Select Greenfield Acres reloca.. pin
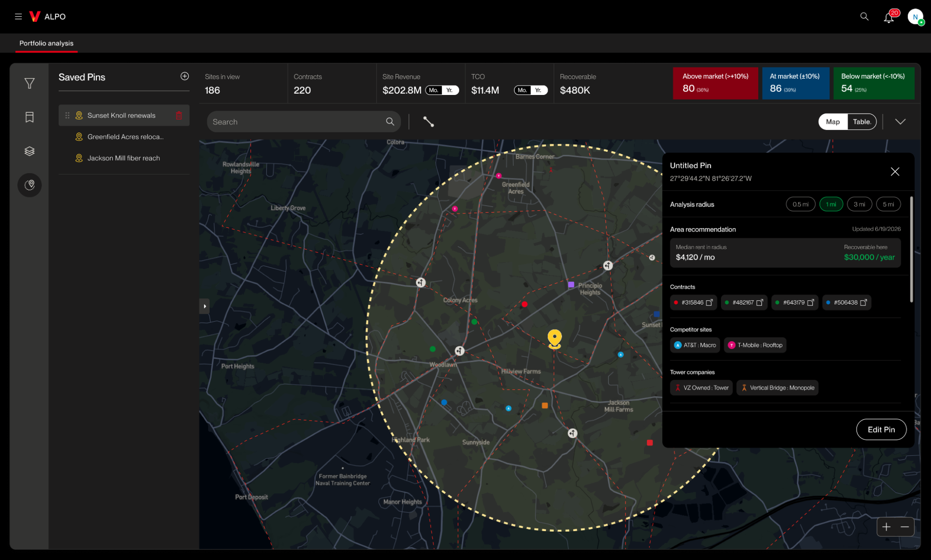This screenshot has width=931, height=560. pos(124,137)
